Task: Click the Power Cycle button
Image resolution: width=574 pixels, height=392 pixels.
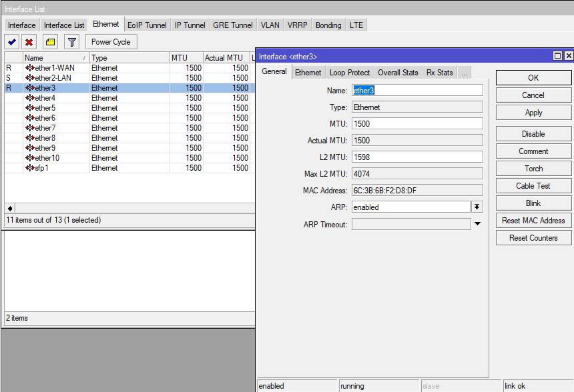Action: 111,42
